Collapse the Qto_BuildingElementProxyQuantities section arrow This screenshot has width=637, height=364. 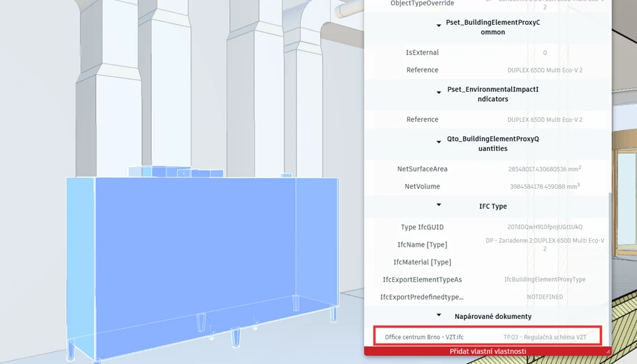click(x=439, y=142)
